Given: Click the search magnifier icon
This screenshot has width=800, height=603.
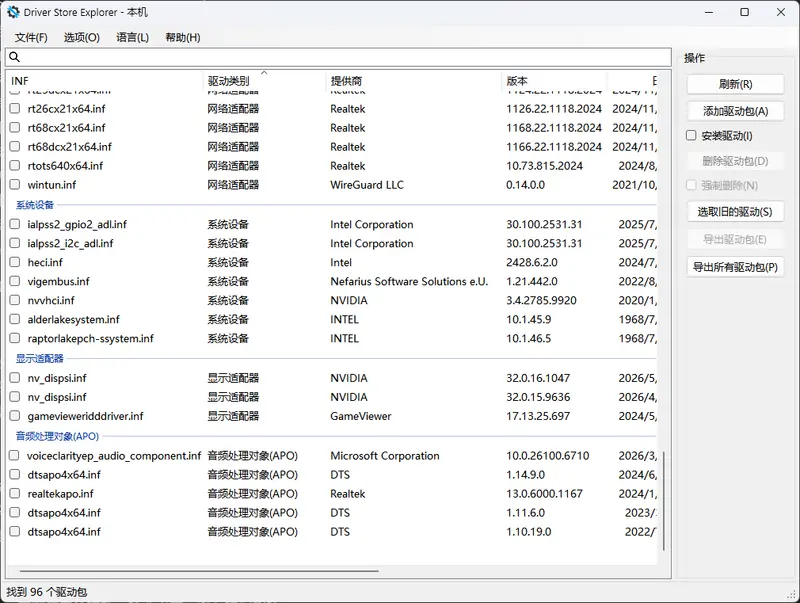Looking at the screenshot, I should coord(15,57).
